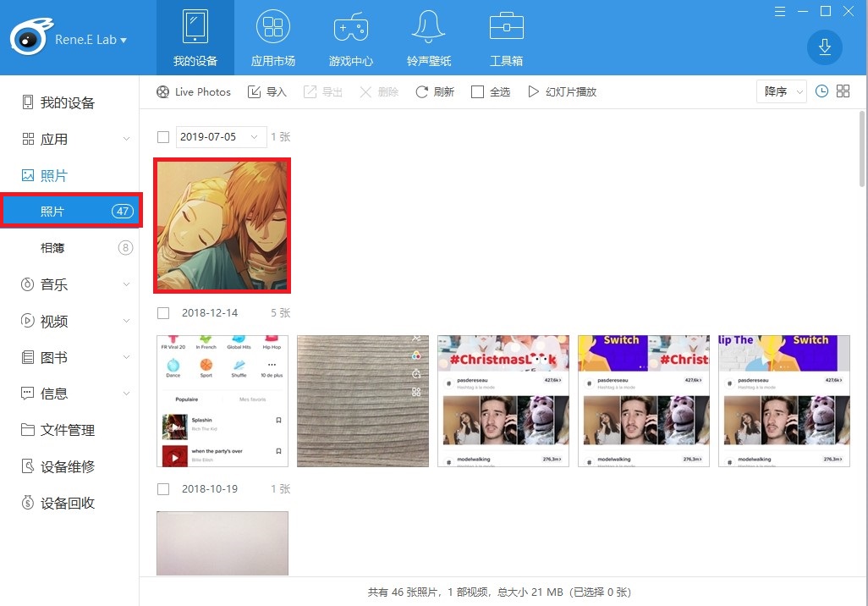Open the 应用市场 app market tab
This screenshot has height=606, width=868.
click(273, 38)
